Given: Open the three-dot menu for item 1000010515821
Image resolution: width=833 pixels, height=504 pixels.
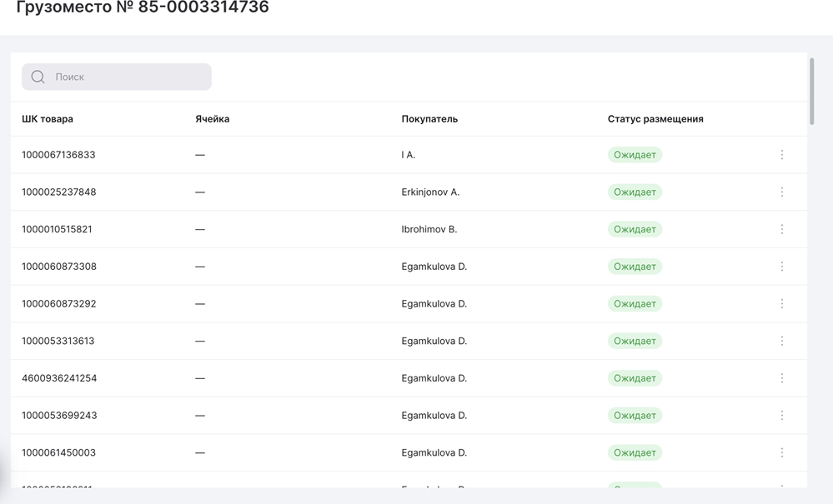Looking at the screenshot, I should [781, 229].
